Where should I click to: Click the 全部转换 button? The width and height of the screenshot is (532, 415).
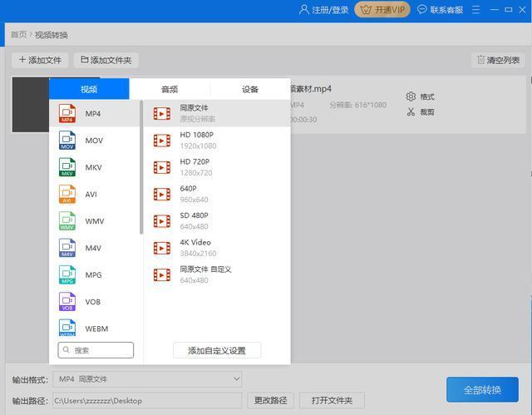[482, 389]
